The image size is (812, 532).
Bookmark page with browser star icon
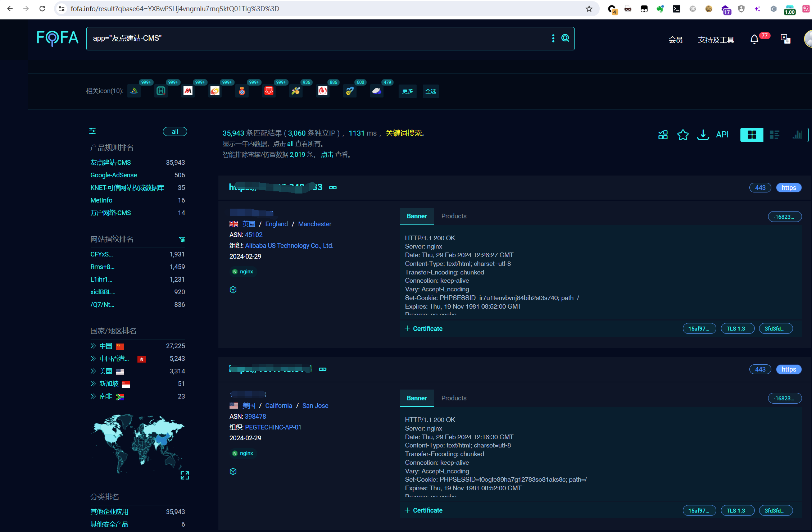coord(589,9)
